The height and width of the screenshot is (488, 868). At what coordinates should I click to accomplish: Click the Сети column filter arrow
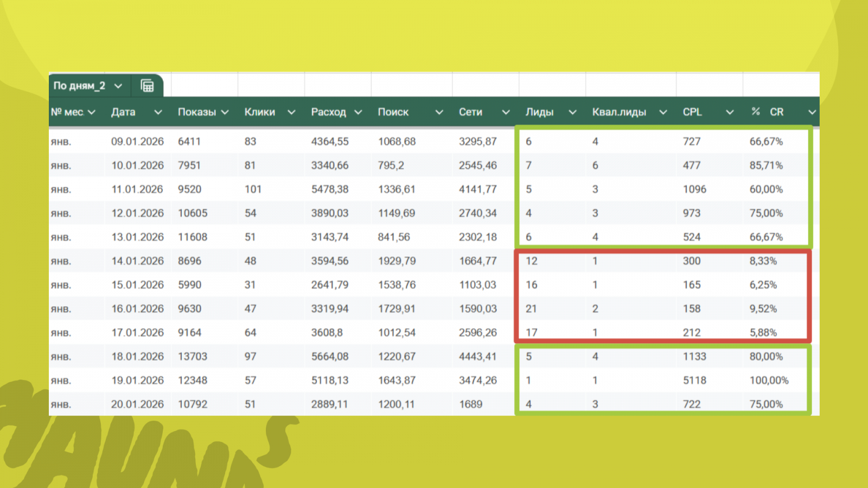506,112
